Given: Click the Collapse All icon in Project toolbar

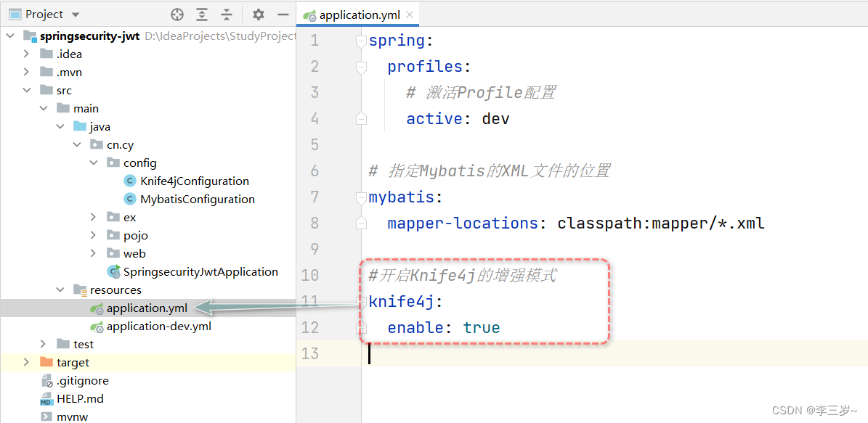Looking at the screenshot, I should coord(227,15).
